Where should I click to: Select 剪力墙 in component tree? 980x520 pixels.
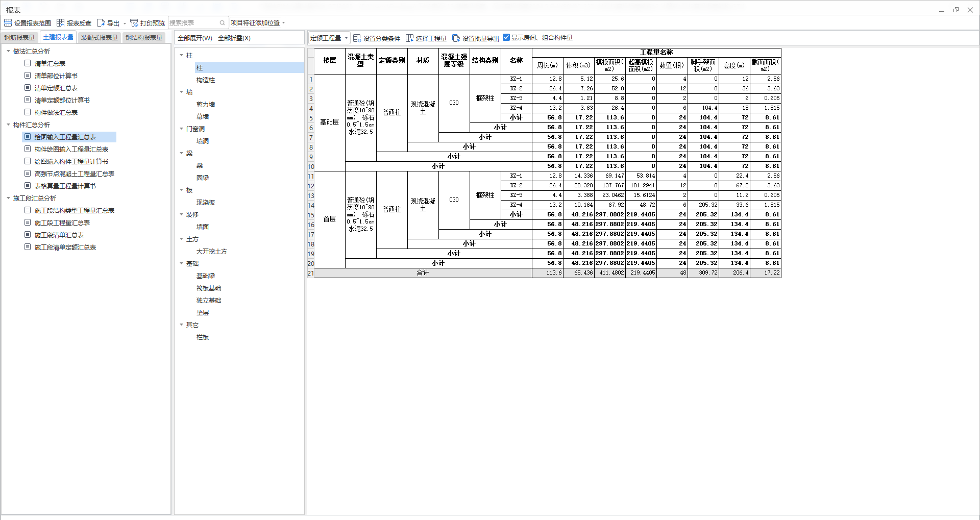[x=206, y=105]
